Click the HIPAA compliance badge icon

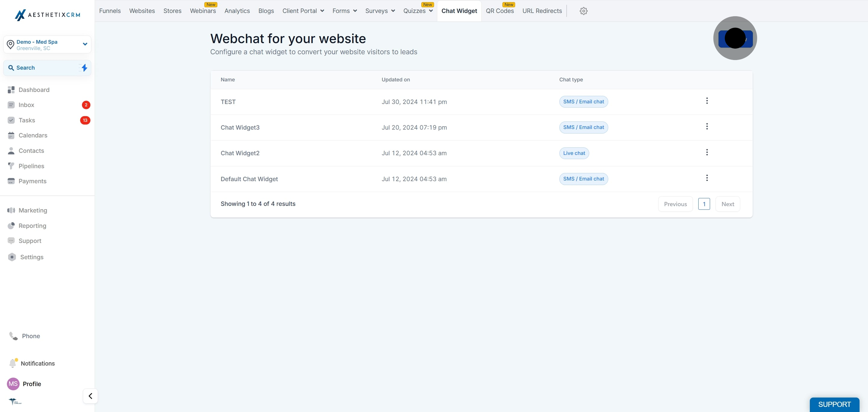(x=15, y=401)
